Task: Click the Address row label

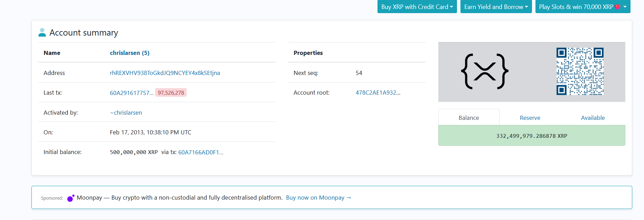Action: 54,73
